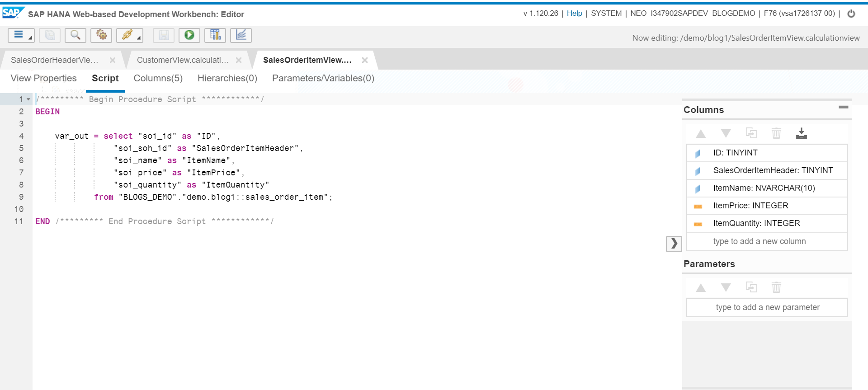
Task: Click the green run button
Action: pos(189,35)
